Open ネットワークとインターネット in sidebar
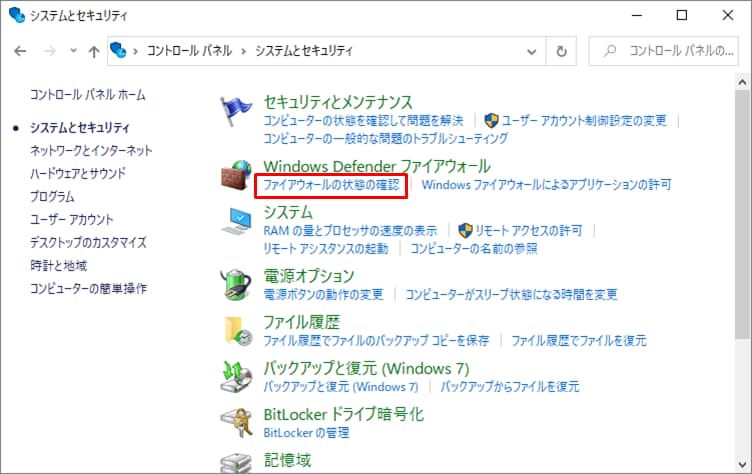Image resolution: width=752 pixels, height=474 pixels. click(91, 150)
